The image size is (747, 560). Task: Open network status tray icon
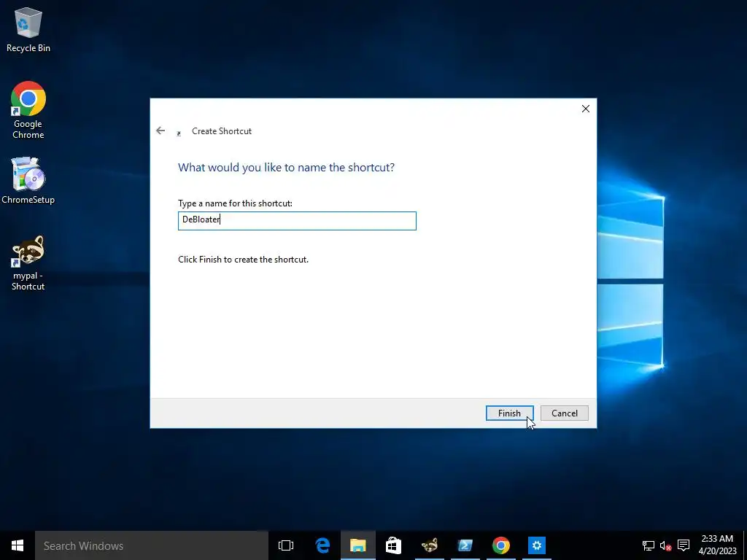[x=648, y=545]
